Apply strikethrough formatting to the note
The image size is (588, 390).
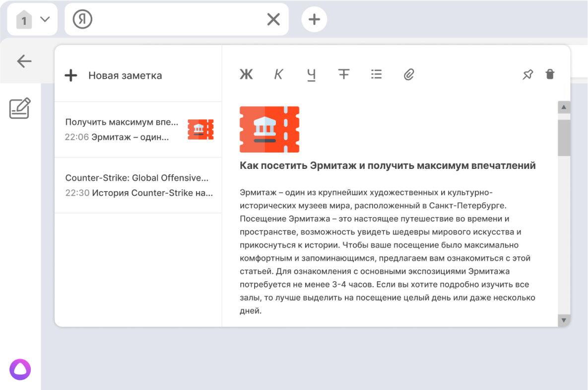(344, 74)
